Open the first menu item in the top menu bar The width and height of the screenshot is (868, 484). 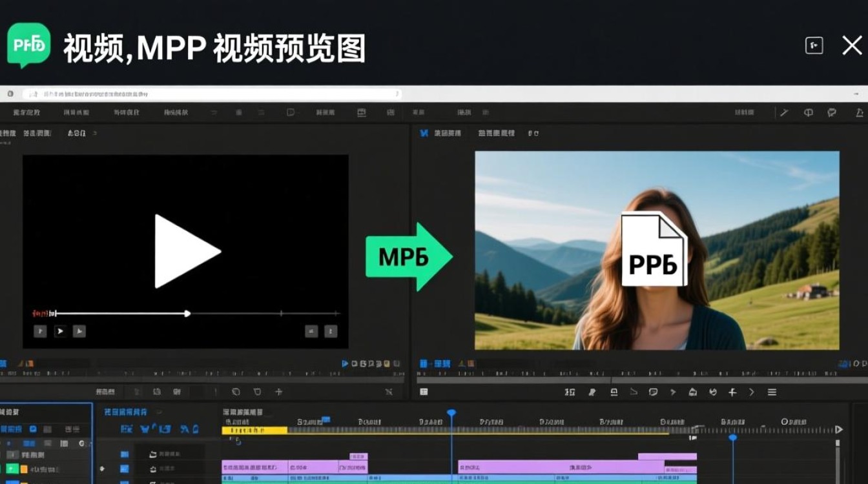[x=26, y=112]
